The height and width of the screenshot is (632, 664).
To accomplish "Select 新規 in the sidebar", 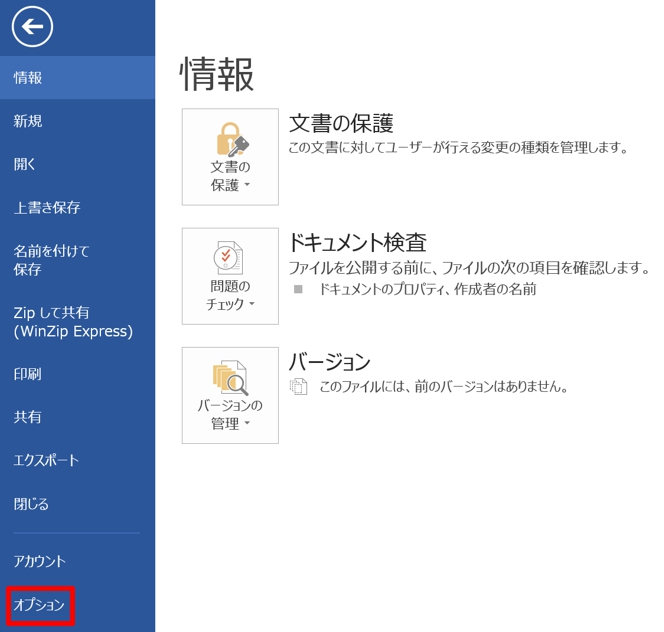I will coord(77,121).
